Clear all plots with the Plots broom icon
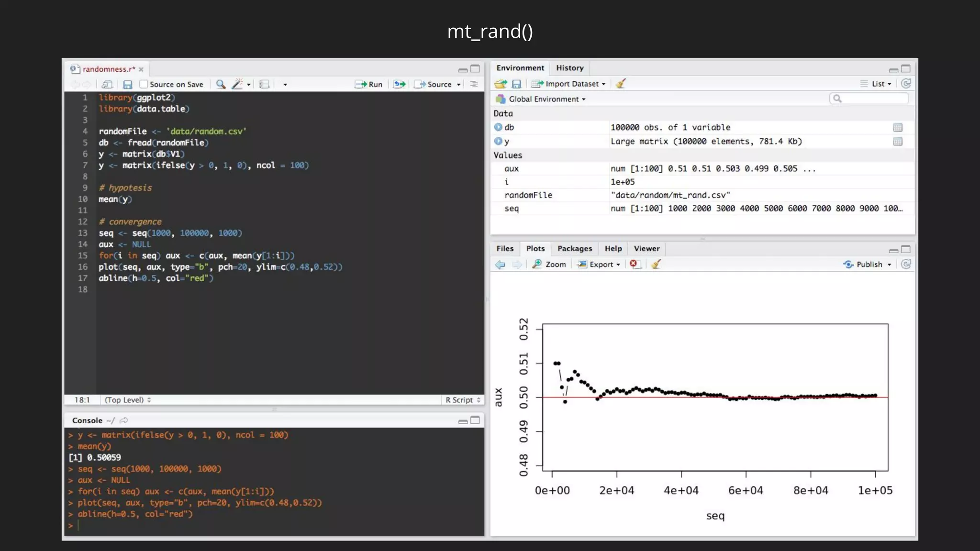980x551 pixels. click(x=656, y=264)
